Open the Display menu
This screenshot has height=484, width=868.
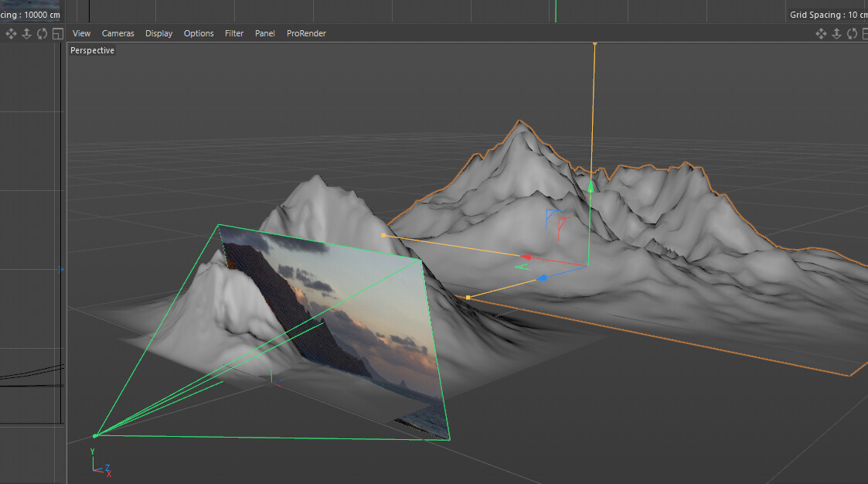[159, 33]
